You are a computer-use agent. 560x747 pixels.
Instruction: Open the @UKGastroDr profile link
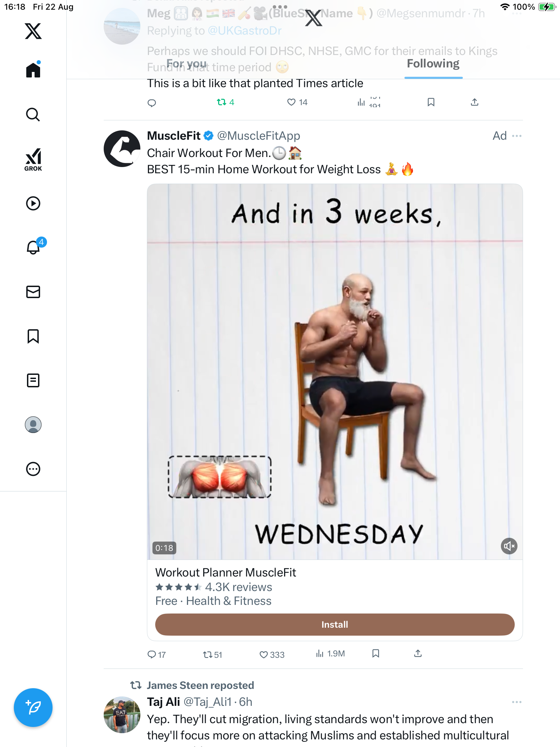coord(245,31)
